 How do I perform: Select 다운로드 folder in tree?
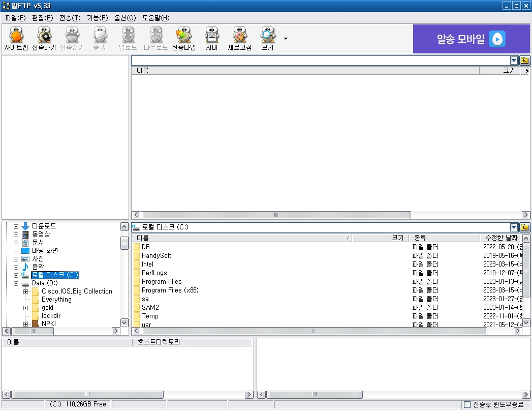tap(44, 226)
